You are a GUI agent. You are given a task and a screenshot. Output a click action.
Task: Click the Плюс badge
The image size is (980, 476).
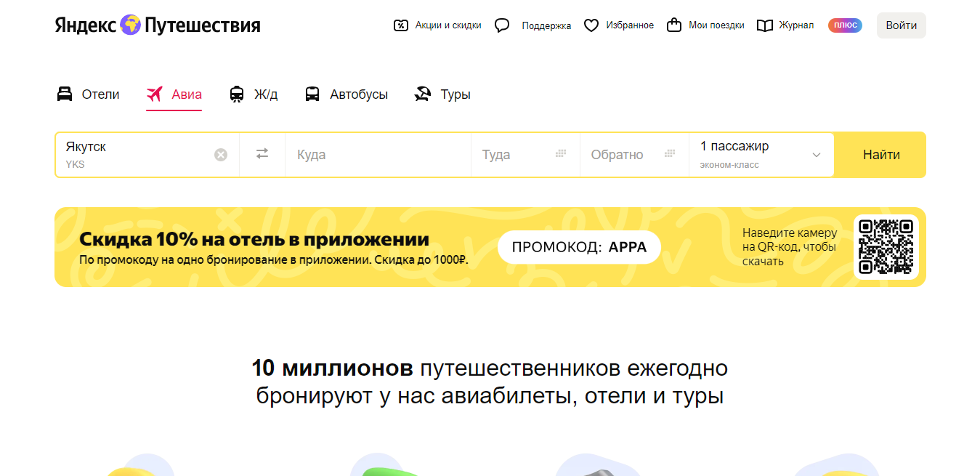[x=845, y=25]
